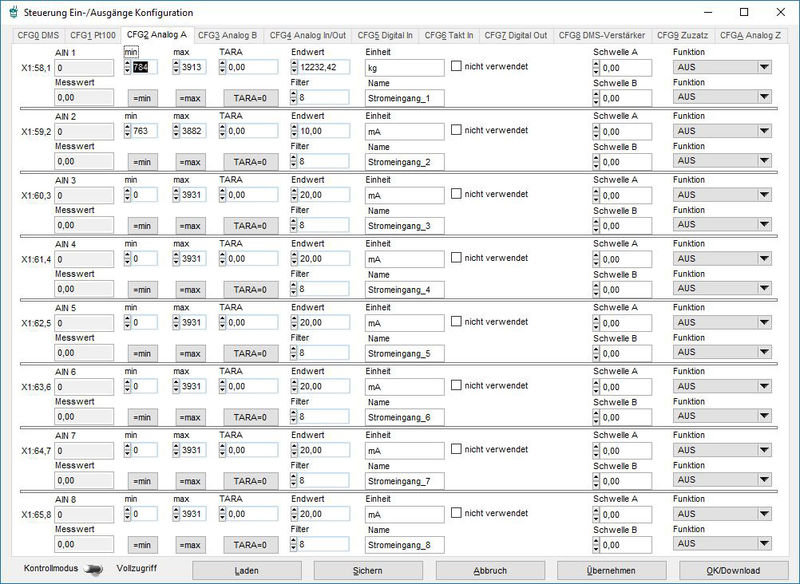This screenshot has width=800, height=584.
Task: Click the AIN 3 TARA spinner arrows
Action: [223, 195]
